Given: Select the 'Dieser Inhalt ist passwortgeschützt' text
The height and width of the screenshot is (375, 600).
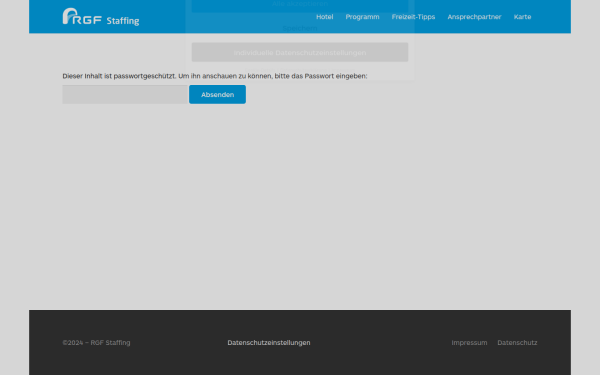Looking at the screenshot, I should [119, 76].
